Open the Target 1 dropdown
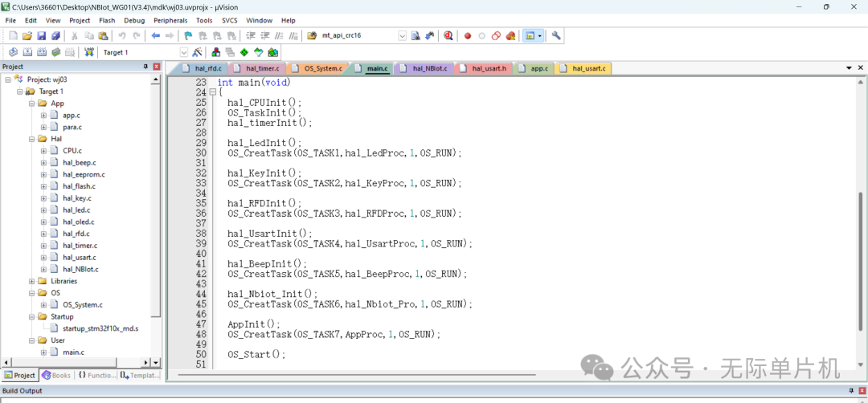Image resolution: width=868 pixels, height=403 pixels. 183,52
